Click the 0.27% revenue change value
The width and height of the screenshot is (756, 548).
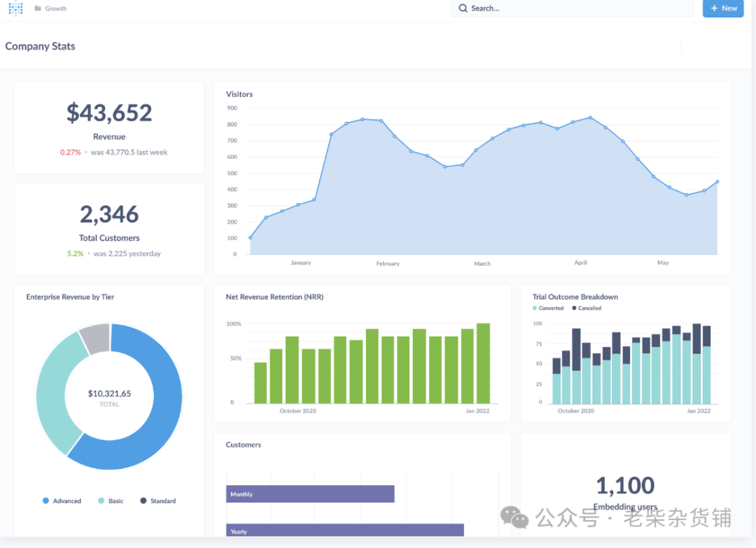click(71, 153)
